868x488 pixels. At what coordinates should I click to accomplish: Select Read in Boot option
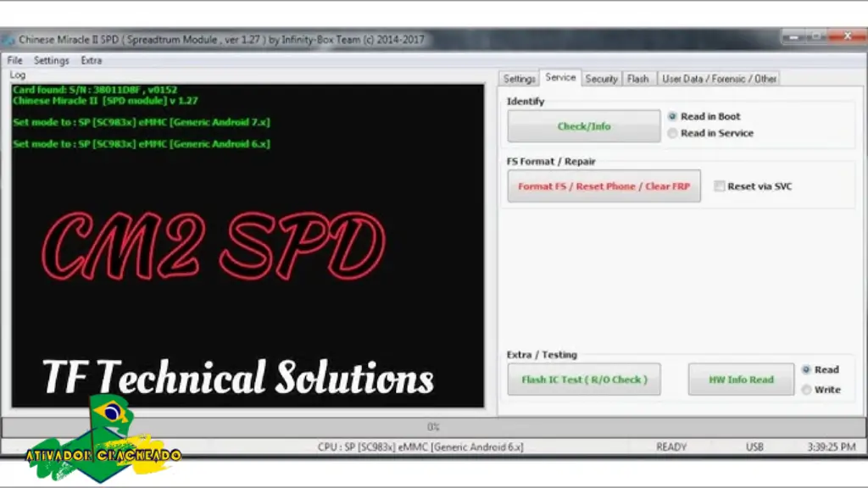pos(704,116)
